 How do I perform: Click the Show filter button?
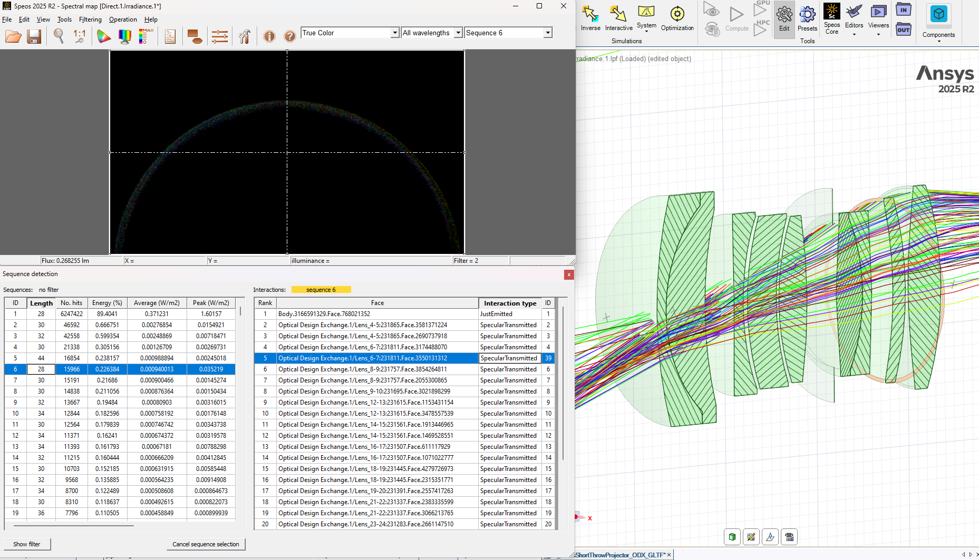pos(27,544)
